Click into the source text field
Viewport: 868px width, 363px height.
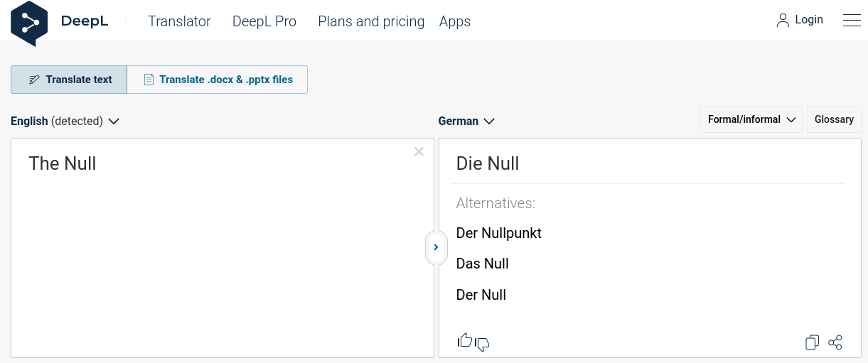223,247
